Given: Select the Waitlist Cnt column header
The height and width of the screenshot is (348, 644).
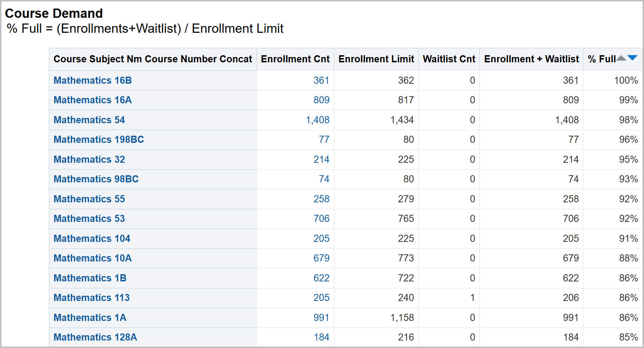Looking at the screenshot, I should [449, 59].
